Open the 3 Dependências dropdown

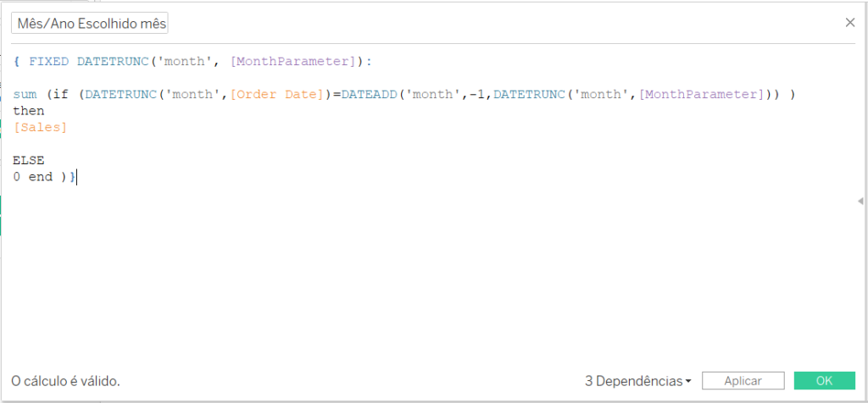pyautogui.click(x=637, y=381)
